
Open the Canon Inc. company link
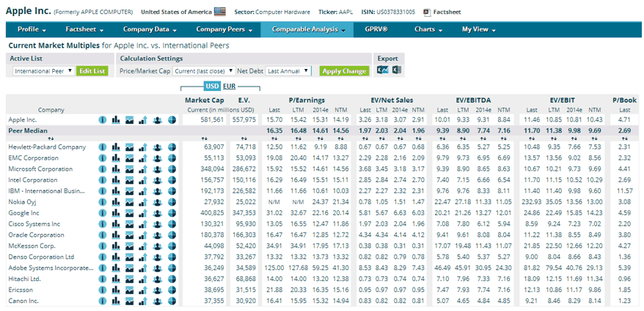(23, 301)
